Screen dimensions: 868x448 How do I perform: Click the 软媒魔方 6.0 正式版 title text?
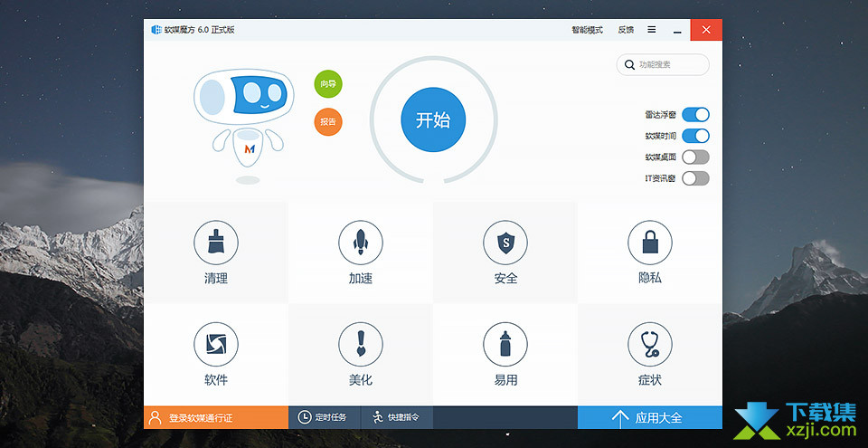200,30
